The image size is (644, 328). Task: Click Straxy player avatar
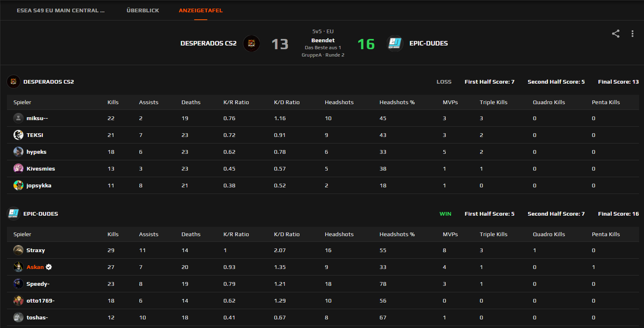(x=18, y=250)
